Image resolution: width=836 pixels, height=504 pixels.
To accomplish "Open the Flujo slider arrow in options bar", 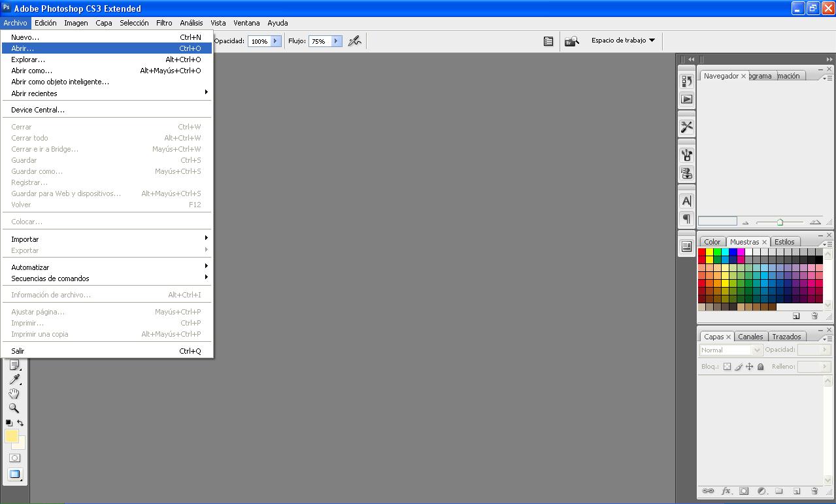I will pos(337,41).
